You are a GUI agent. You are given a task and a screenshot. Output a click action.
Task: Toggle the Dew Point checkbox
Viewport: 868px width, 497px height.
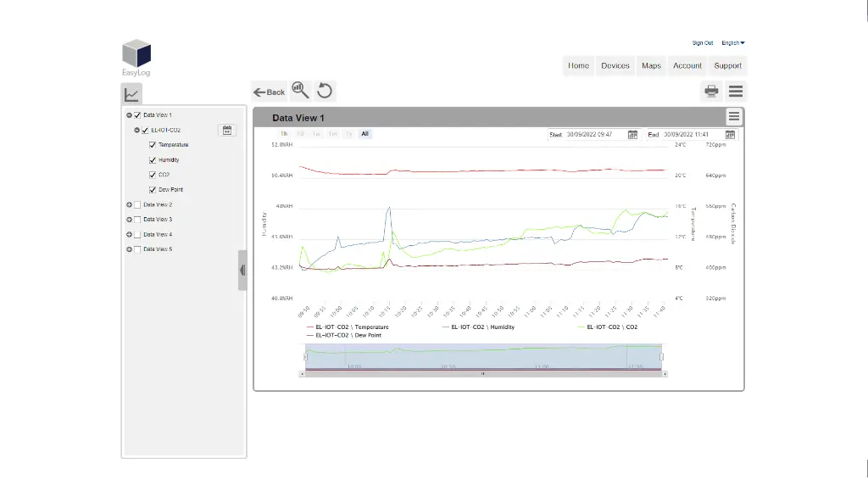tap(153, 189)
